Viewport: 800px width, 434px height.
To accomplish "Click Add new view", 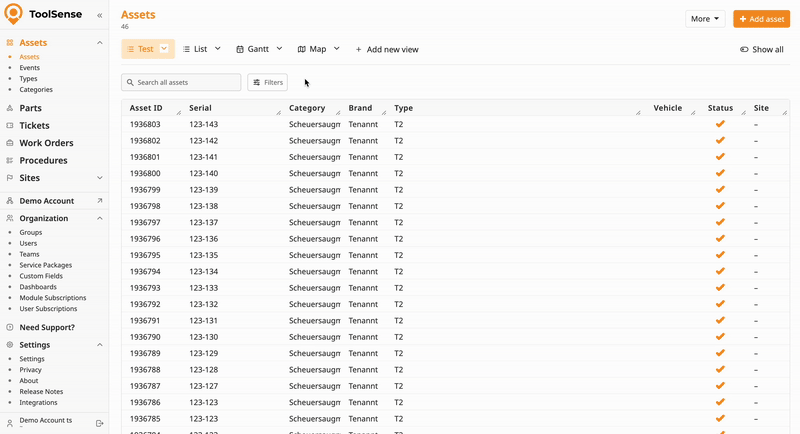I will (x=387, y=49).
